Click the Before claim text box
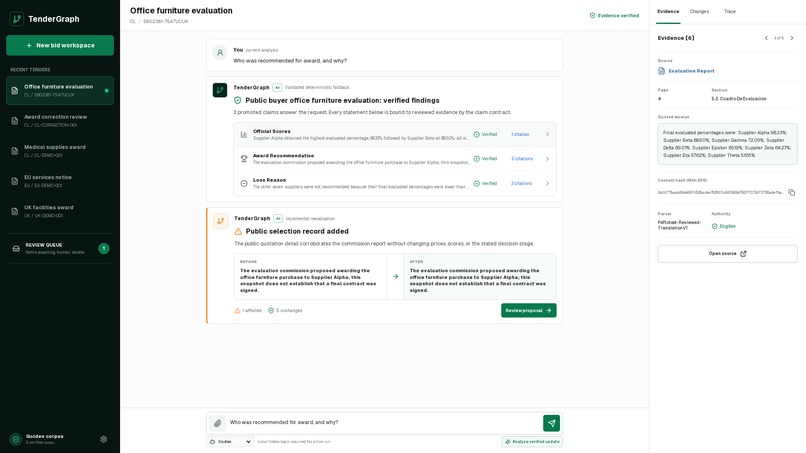The width and height of the screenshot is (806, 453). tap(310, 277)
